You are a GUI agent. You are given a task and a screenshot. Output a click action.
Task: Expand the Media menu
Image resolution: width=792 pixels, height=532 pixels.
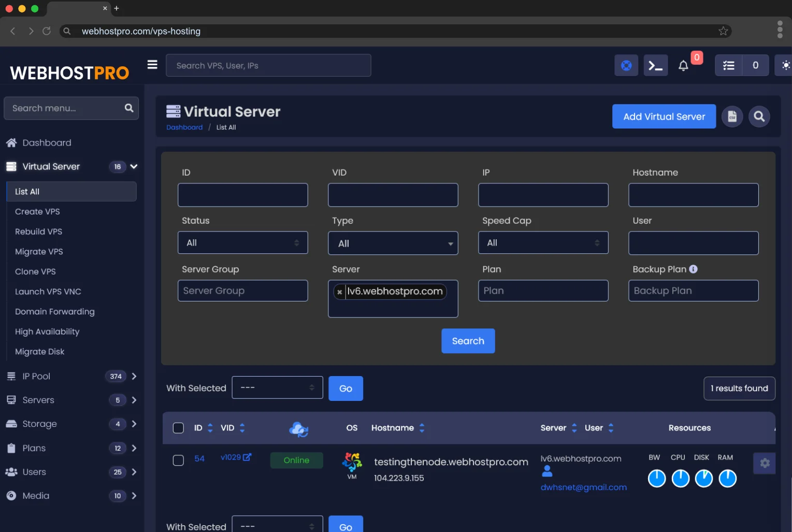[x=134, y=496]
